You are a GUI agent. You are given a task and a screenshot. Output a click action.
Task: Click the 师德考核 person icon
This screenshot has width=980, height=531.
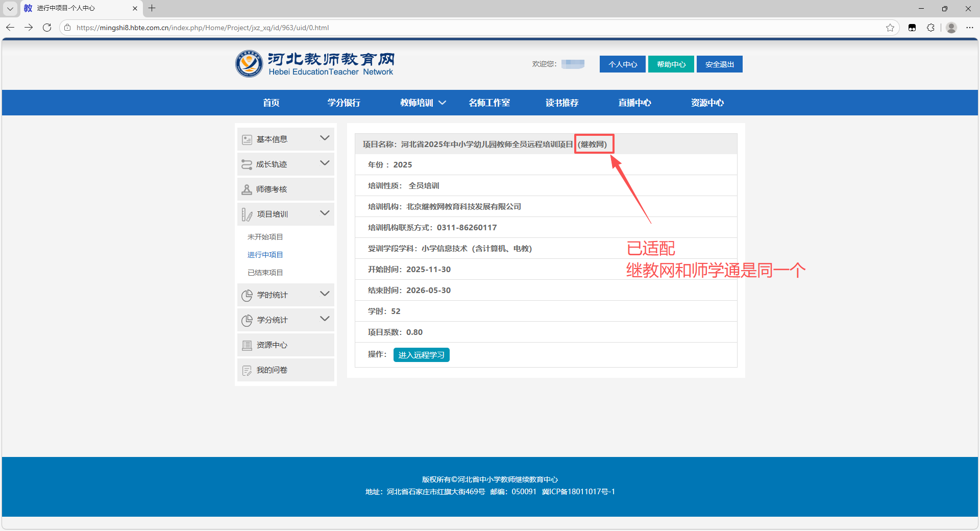(247, 189)
